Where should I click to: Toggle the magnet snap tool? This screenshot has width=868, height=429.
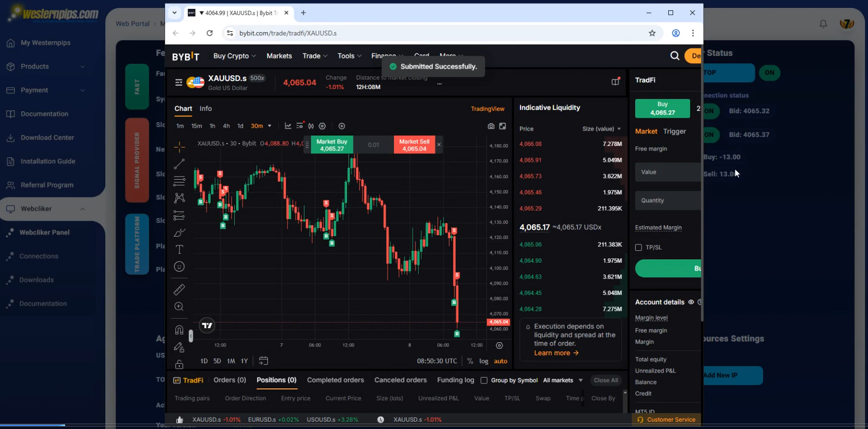[x=179, y=330]
